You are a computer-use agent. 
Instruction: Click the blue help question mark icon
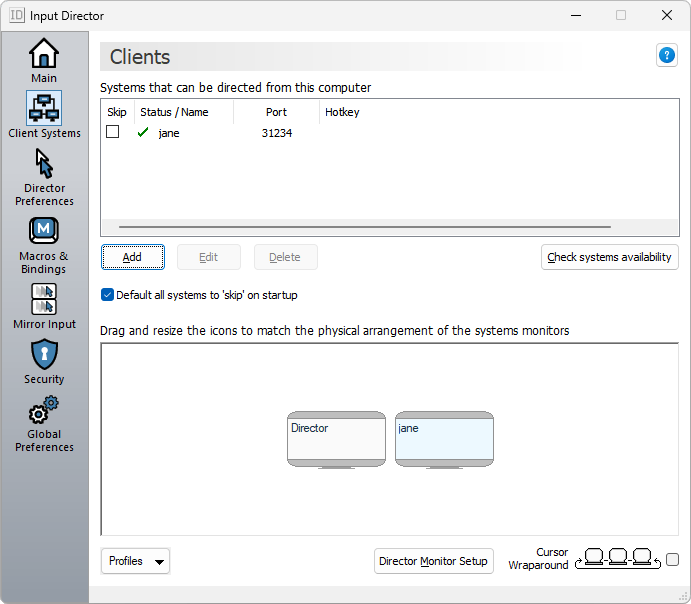coord(667,56)
